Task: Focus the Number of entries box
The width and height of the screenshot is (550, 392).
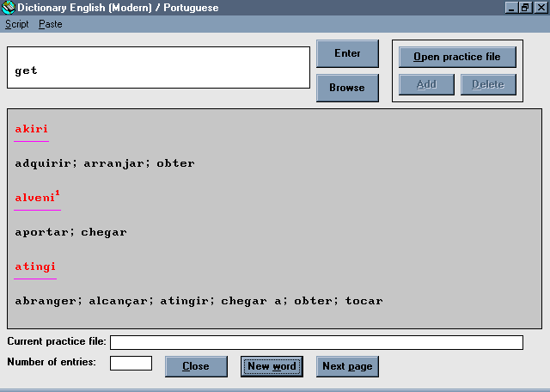Action: point(131,363)
